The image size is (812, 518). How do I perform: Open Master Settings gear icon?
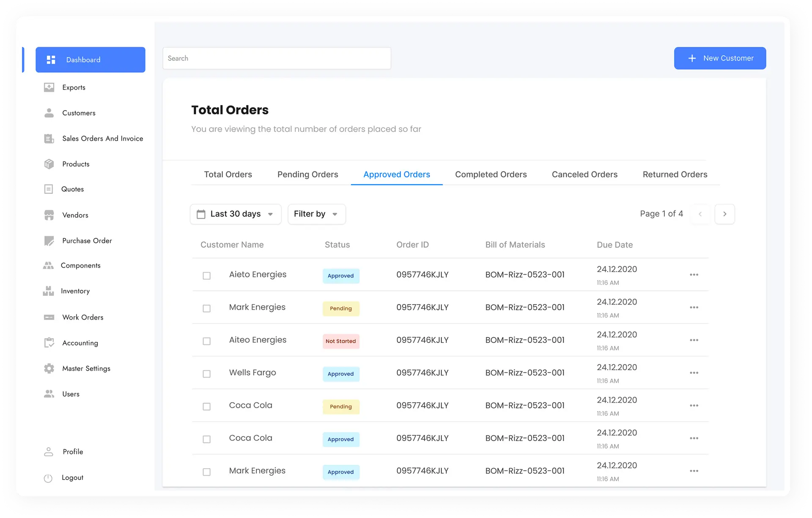(49, 368)
